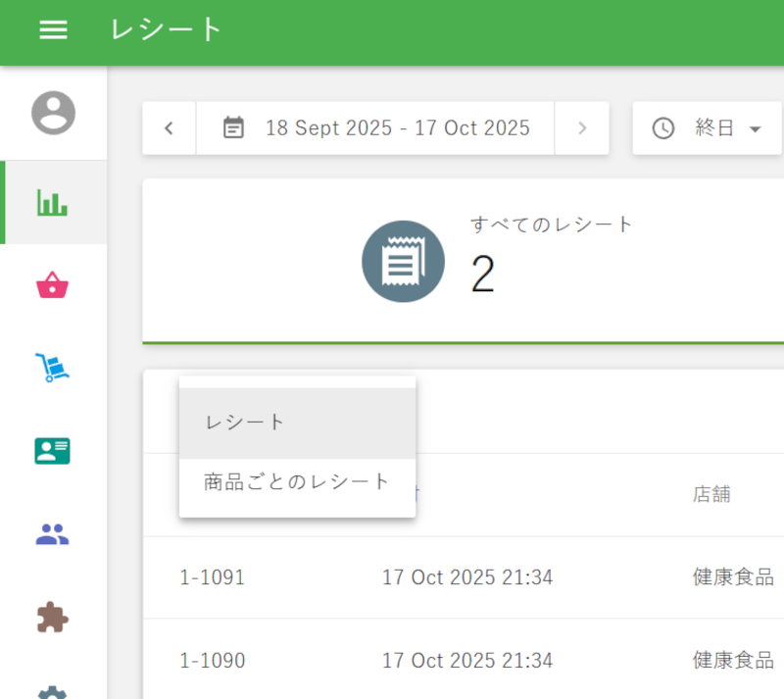Click the user account avatar icon
The width and height of the screenshot is (784, 699).
pos(53,113)
